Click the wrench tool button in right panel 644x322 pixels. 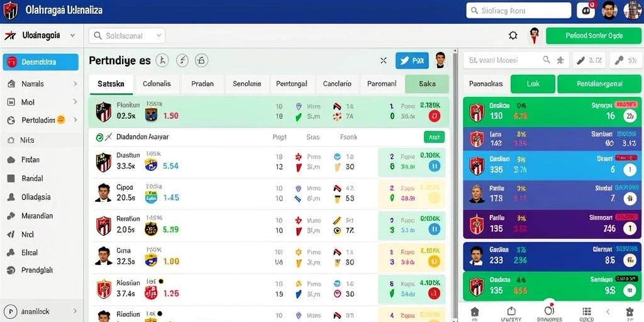[x=626, y=60]
